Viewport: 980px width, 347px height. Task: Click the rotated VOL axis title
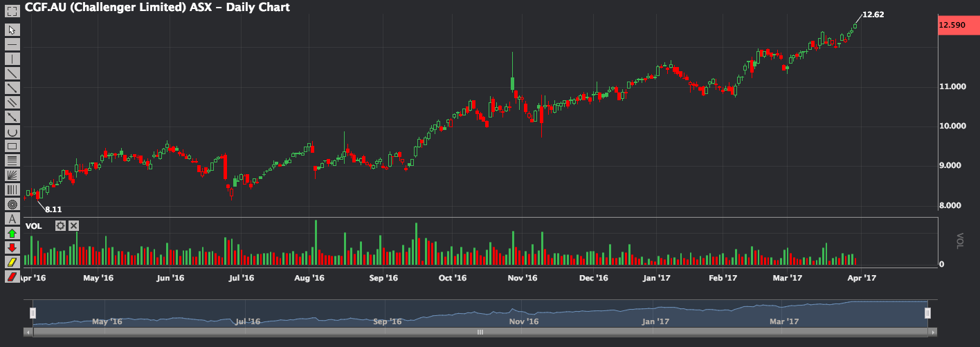pyautogui.click(x=959, y=241)
